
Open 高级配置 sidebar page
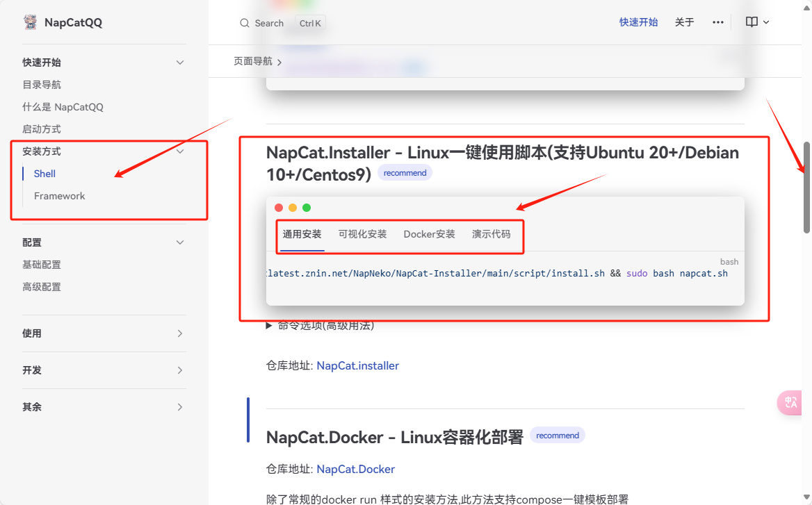(42, 287)
